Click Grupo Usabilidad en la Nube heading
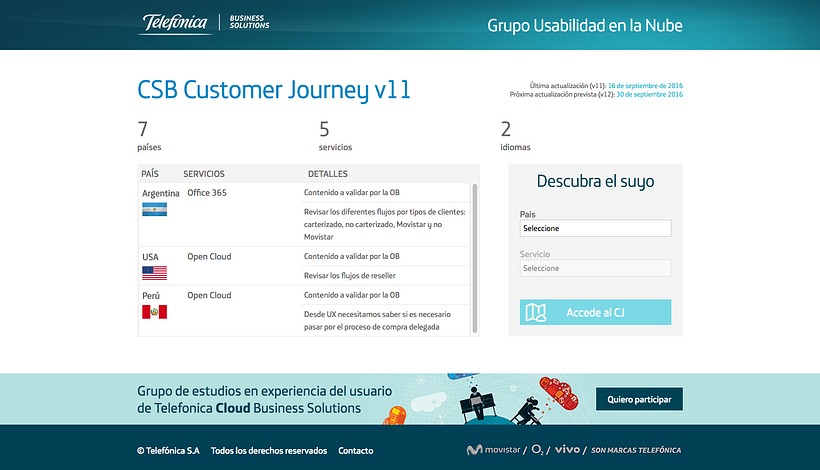 tap(585, 26)
